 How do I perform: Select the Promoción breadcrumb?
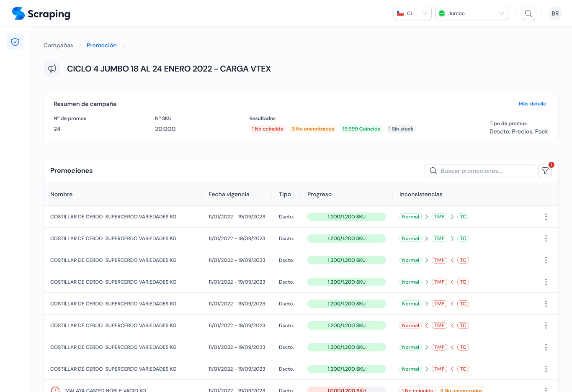pyautogui.click(x=101, y=45)
